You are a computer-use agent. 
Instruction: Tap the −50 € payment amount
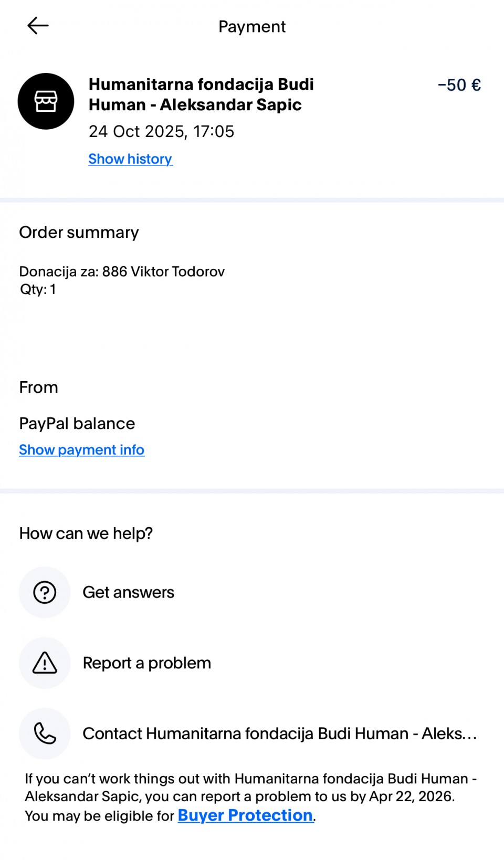click(459, 85)
